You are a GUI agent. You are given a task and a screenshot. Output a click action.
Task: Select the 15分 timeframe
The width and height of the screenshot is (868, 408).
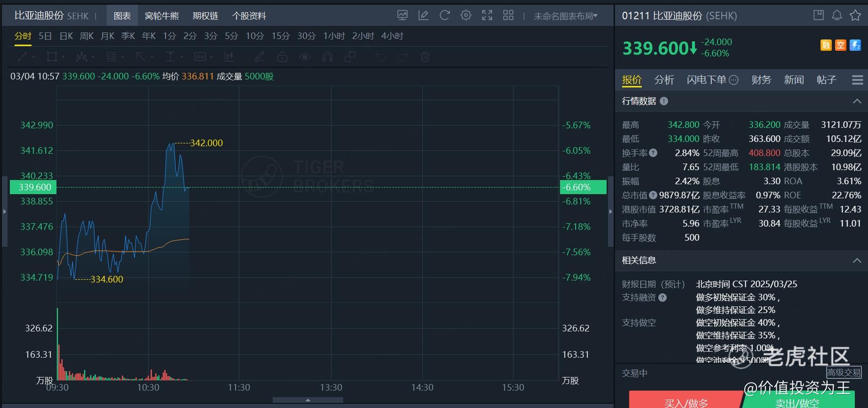(x=281, y=36)
